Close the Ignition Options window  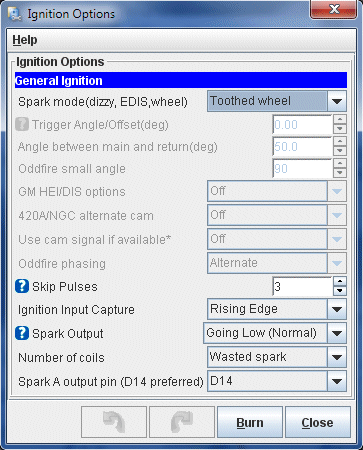click(334, 9)
